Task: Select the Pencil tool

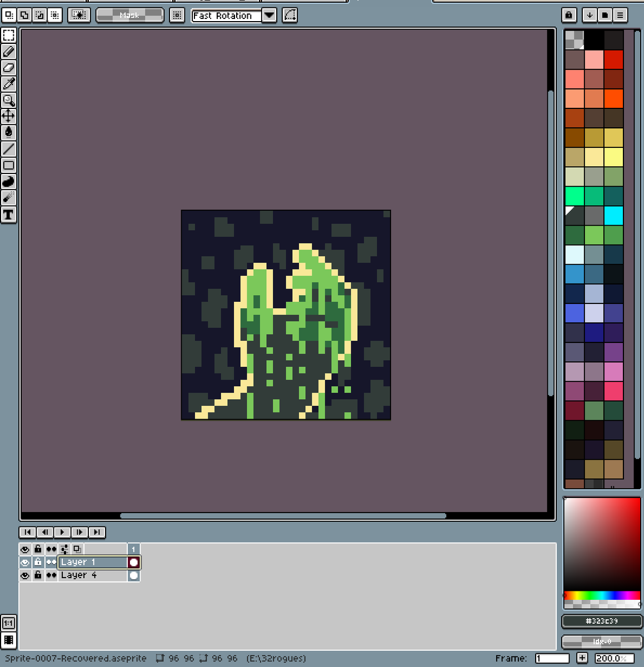Action: click(x=8, y=52)
